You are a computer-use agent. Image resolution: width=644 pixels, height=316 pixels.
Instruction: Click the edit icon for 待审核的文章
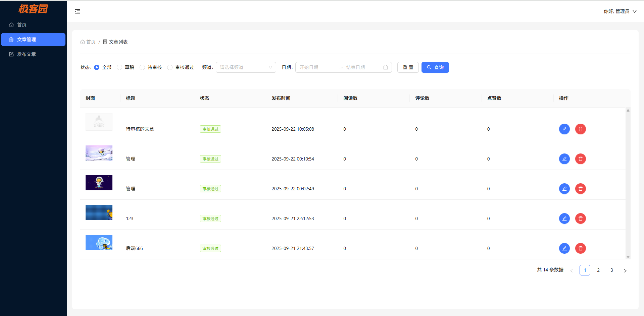tap(564, 129)
